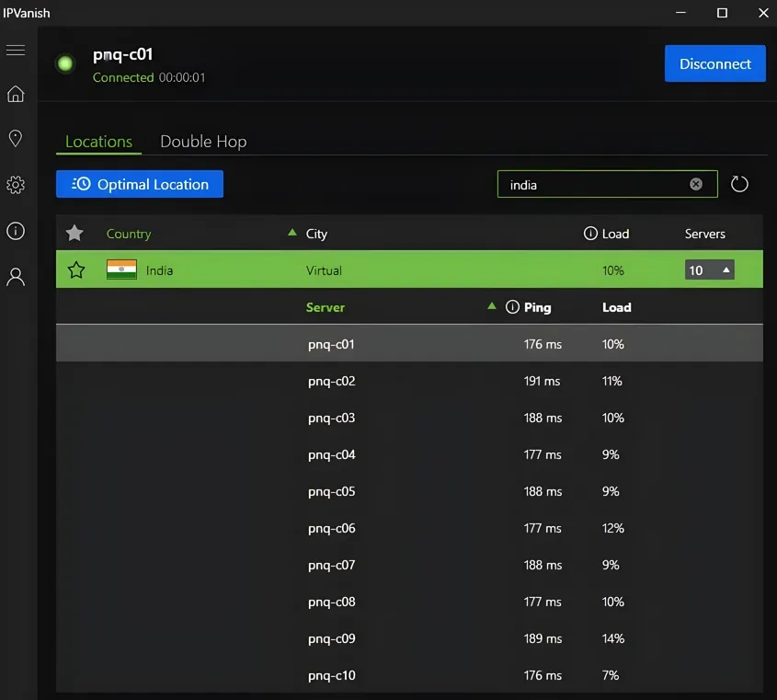This screenshot has width=777, height=700.
Task: Clear the india search text
Action: tap(696, 184)
